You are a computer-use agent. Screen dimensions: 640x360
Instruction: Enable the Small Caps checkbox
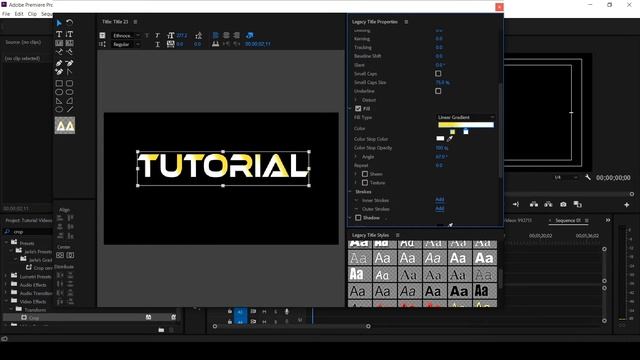(438, 73)
